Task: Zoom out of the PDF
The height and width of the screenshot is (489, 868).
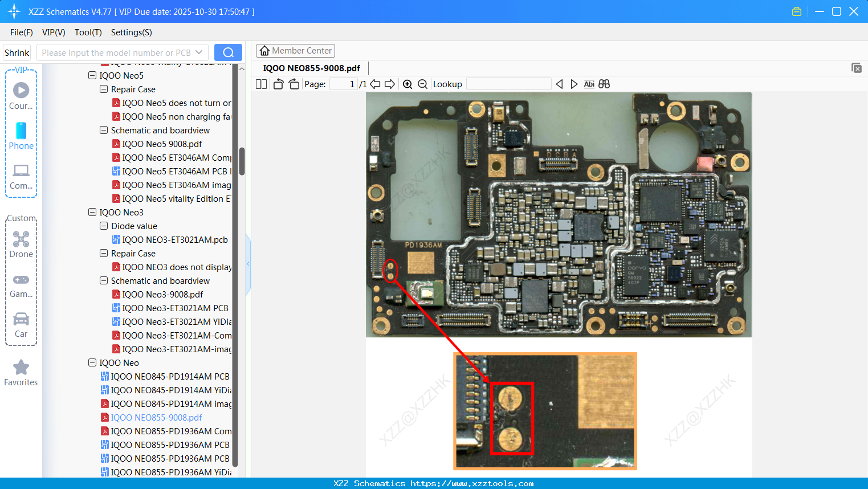Action: [422, 84]
